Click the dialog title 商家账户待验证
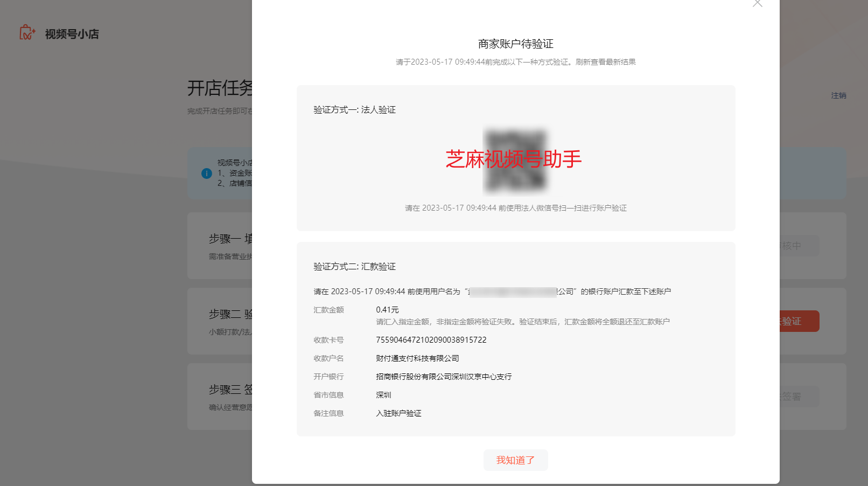 click(515, 44)
